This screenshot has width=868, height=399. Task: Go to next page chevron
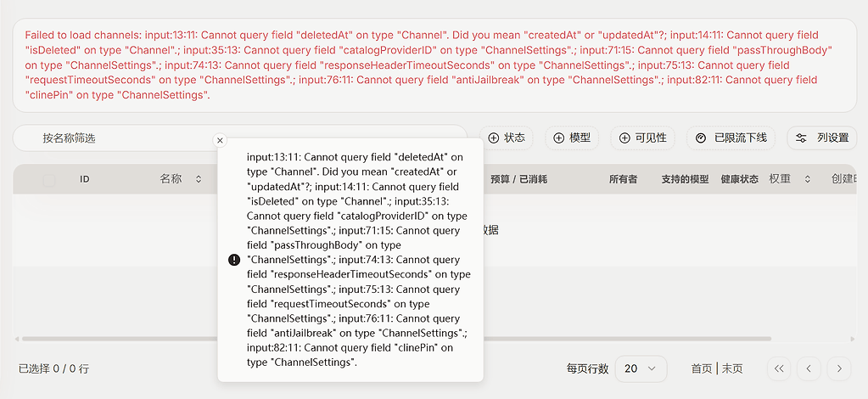839,368
